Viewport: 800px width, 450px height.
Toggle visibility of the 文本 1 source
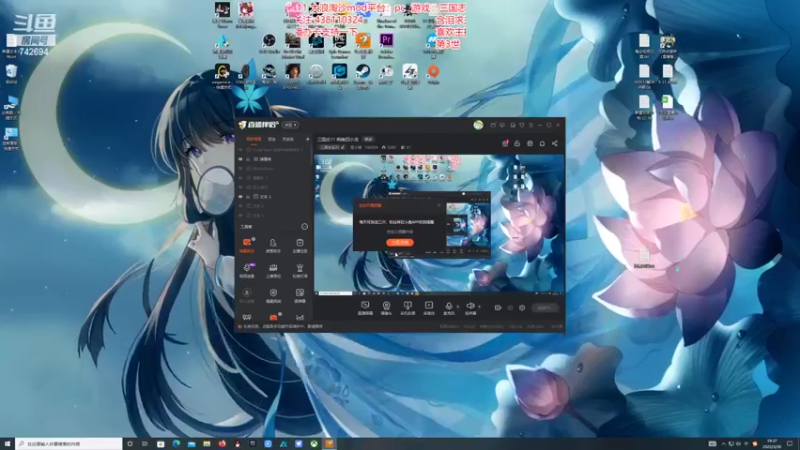[240, 215]
